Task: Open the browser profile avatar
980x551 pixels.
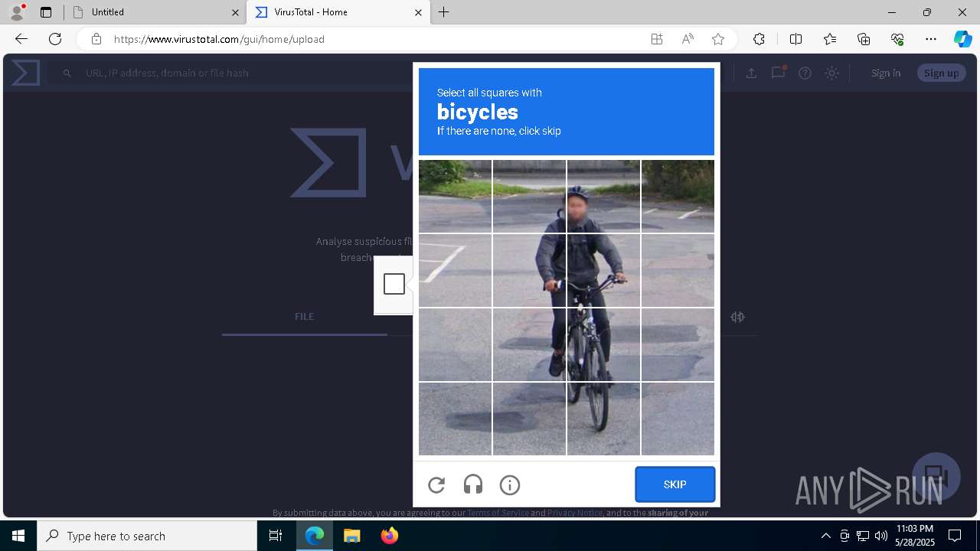Action: tap(17, 12)
